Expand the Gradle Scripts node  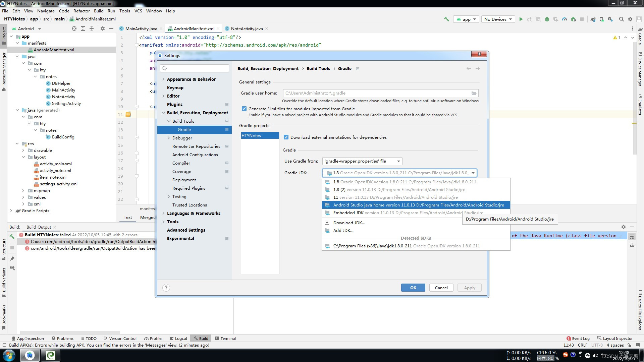[11, 211]
